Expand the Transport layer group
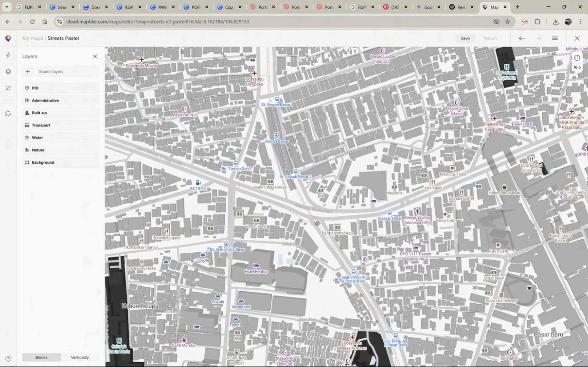Image resolution: width=588 pixels, height=367 pixels. (61, 125)
